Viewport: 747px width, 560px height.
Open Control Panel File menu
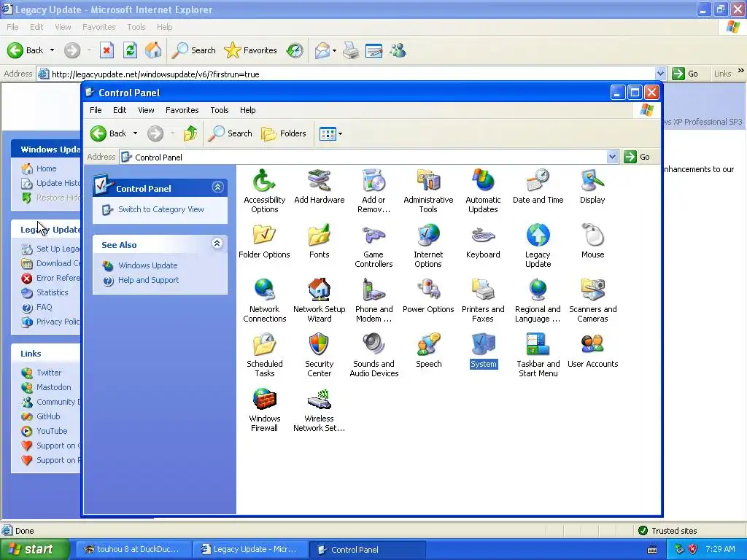pyautogui.click(x=96, y=110)
